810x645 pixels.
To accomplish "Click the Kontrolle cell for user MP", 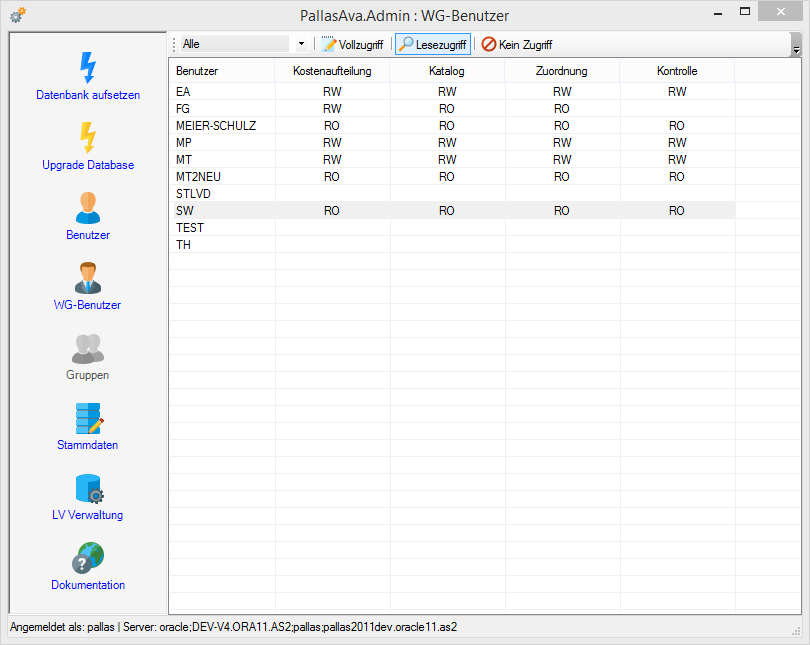I will pos(677,143).
